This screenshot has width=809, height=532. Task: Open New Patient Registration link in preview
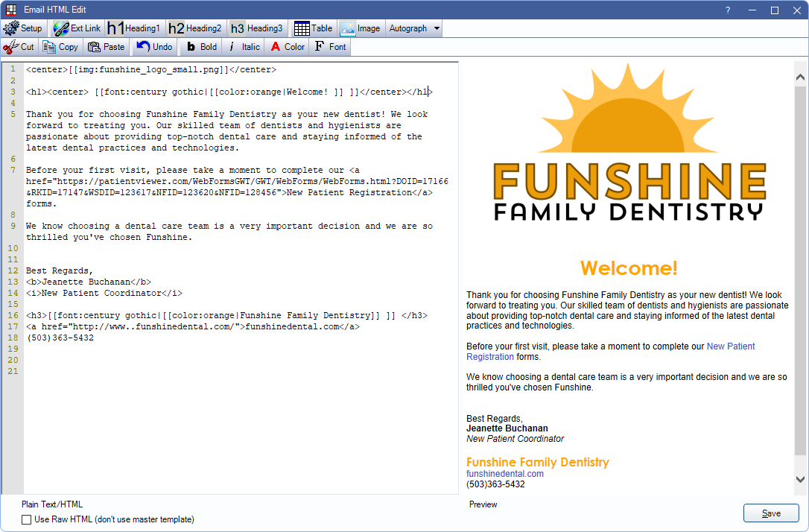(730, 346)
